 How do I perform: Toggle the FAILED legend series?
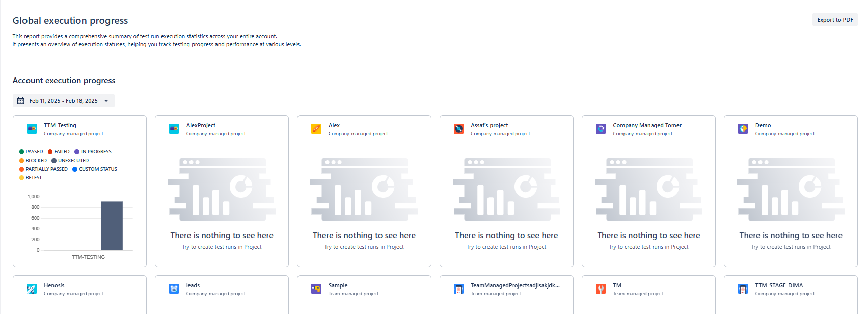coord(59,152)
